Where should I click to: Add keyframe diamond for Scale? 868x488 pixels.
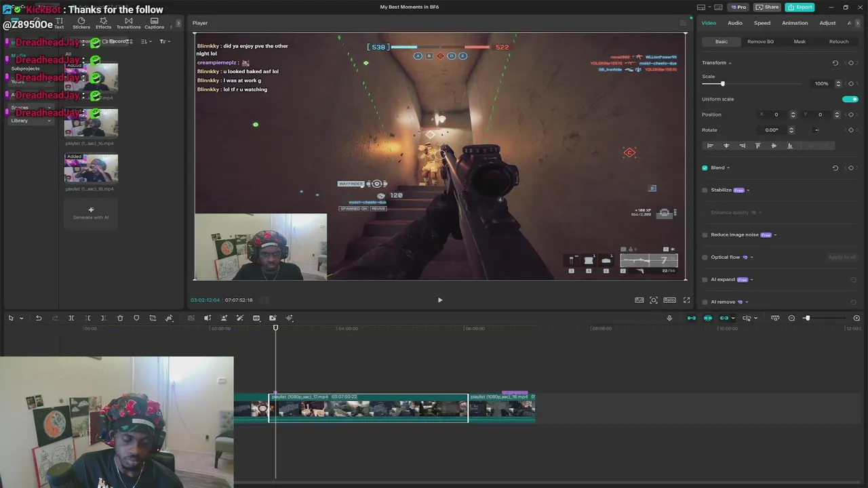(851, 83)
